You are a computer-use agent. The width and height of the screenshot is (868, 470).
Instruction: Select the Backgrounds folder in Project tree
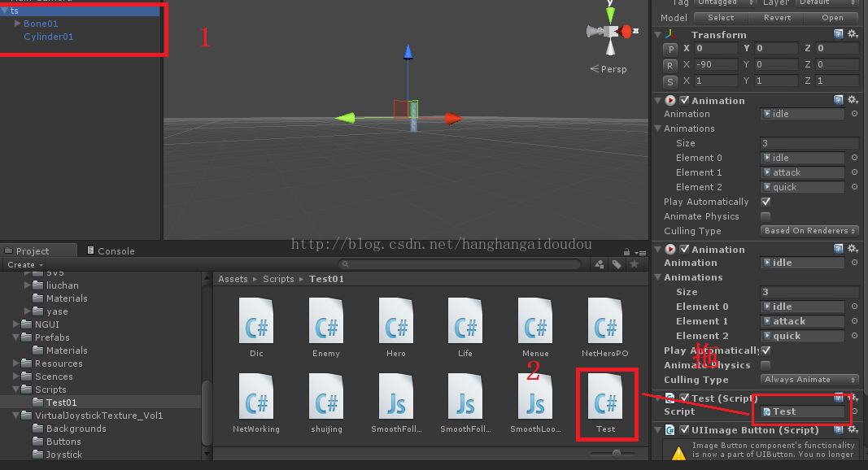[76, 429]
